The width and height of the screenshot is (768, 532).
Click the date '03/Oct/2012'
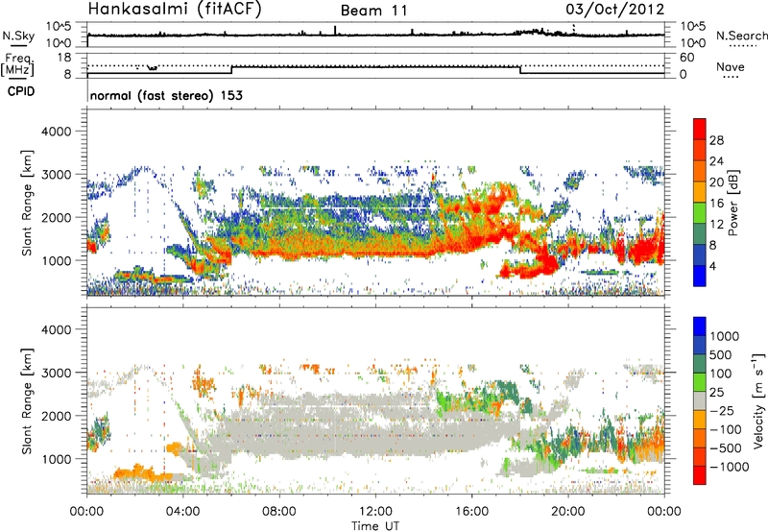[x=615, y=9]
